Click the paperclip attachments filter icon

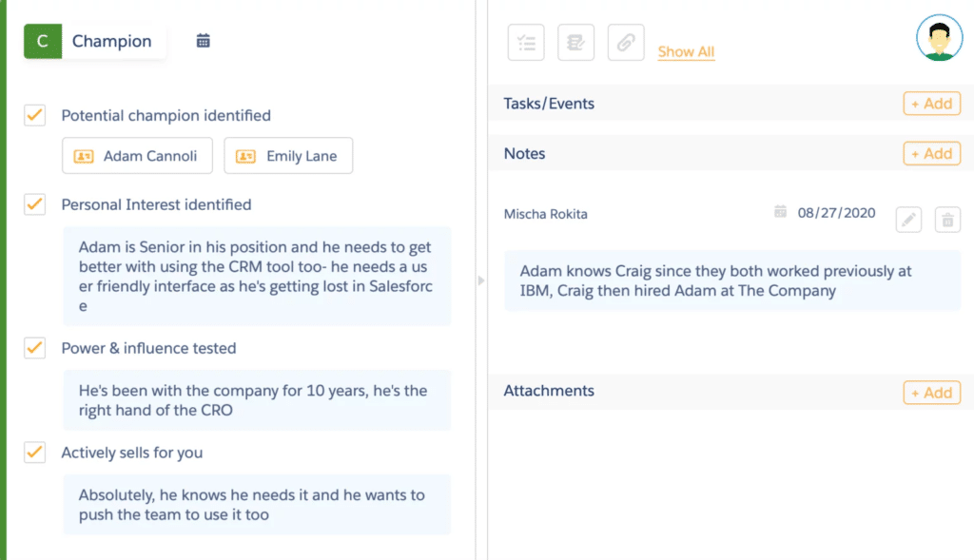[x=626, y=42]
